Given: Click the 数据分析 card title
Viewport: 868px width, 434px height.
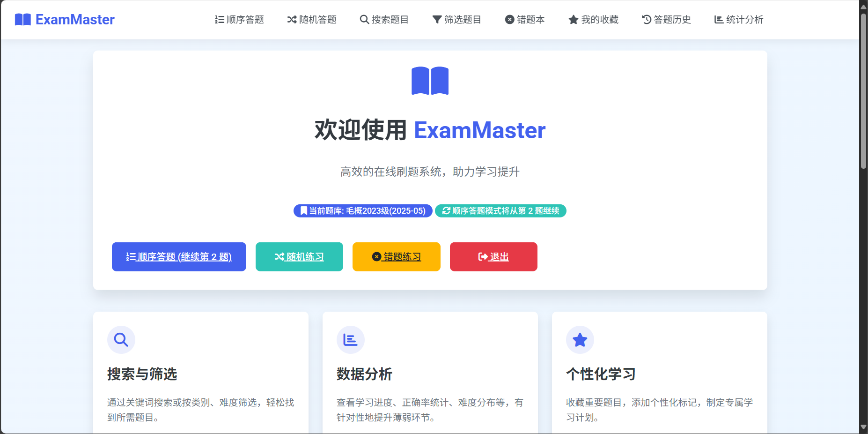Looking at the screenshot, I should coord(365,374).
